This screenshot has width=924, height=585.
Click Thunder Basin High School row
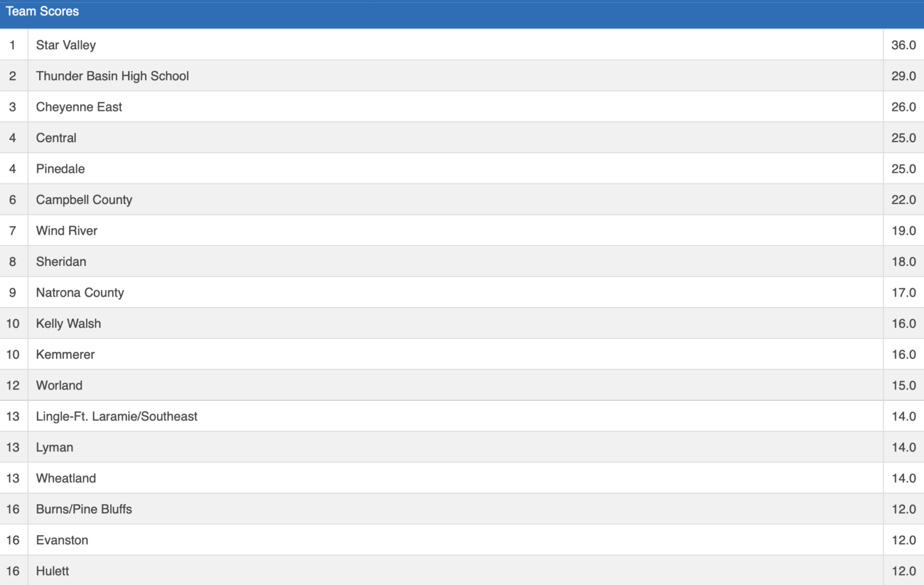(112, 76)
